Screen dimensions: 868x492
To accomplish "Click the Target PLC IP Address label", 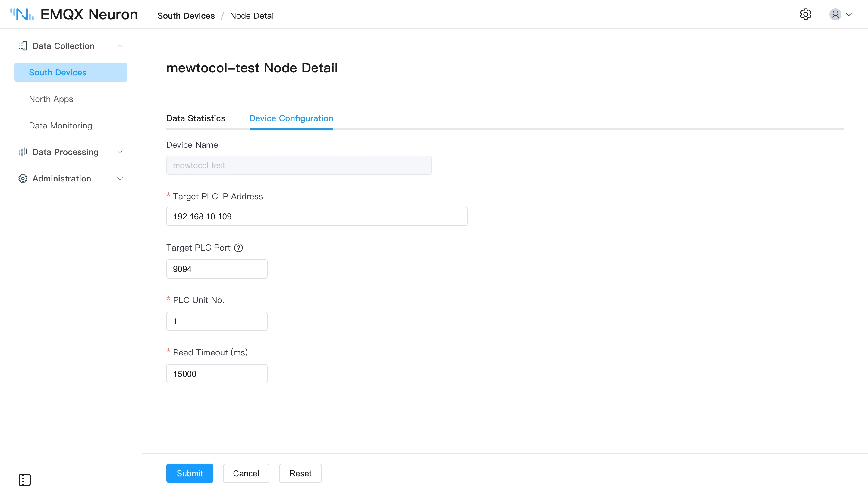I will (218, 196).
